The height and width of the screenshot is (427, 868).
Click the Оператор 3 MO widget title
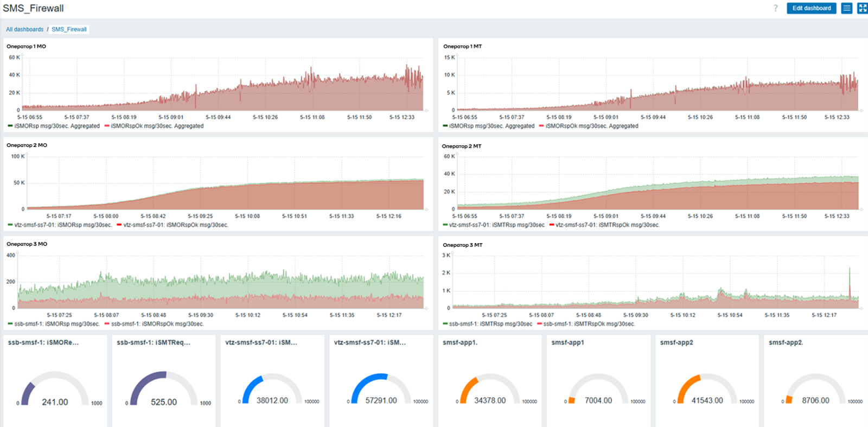(x=27, y=244)
